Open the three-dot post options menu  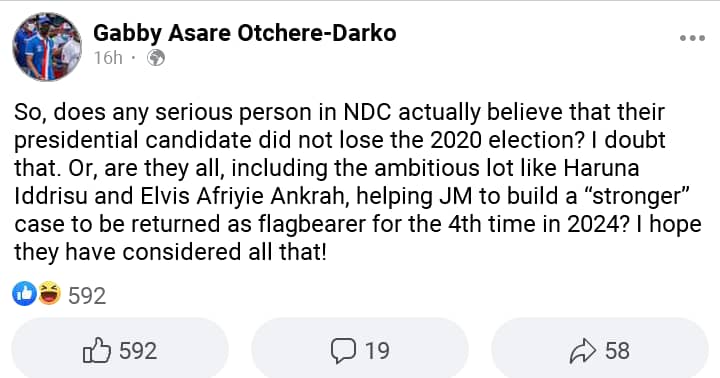coord(692,38)
